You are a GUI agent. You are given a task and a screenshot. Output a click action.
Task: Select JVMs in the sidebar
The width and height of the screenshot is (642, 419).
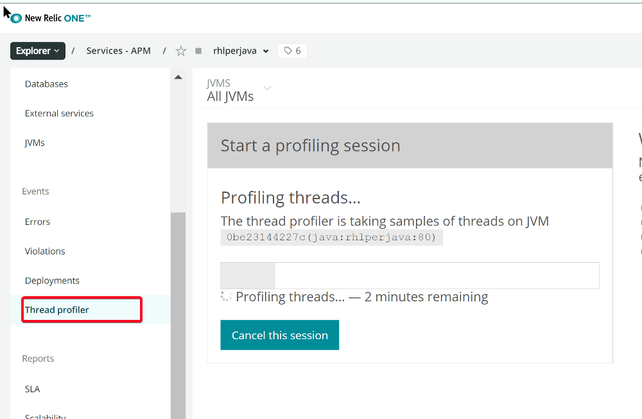point(34,143)
